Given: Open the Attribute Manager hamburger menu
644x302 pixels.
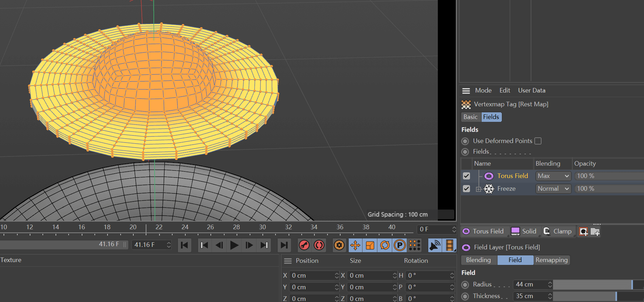Looking at the screenshot, I should [x=466, y=91].
